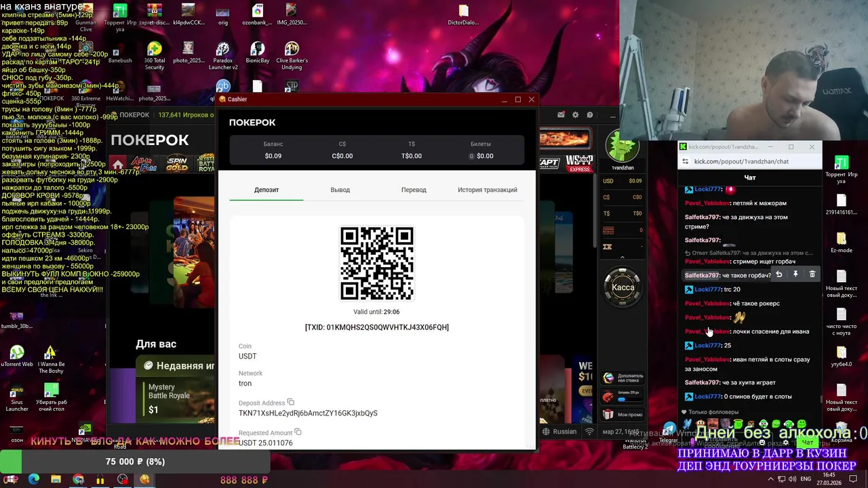
Task: Open the Sirus Launcher desktop icon
Action: click(x=17, y=398)
